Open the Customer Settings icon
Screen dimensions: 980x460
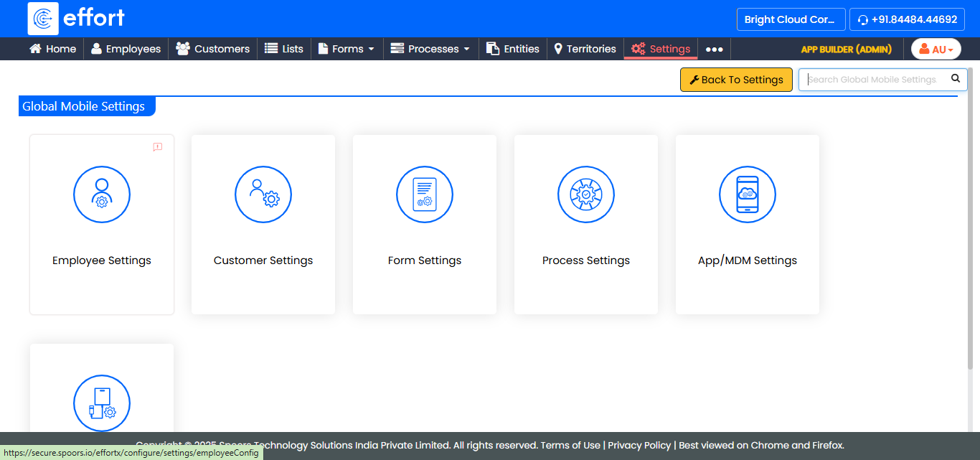click(263, 194)
